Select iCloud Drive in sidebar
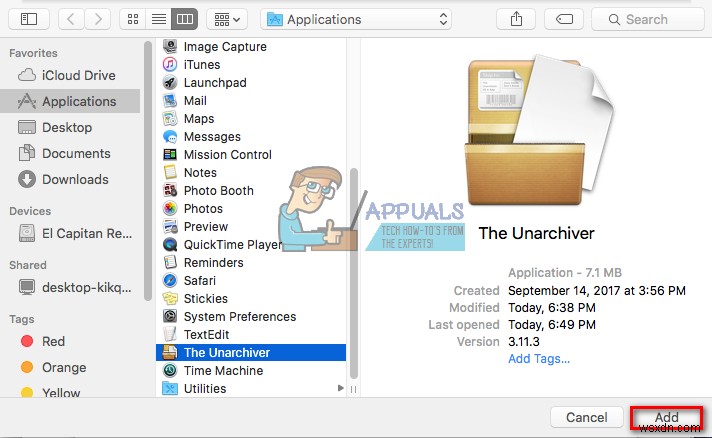 tap(70, 75)
